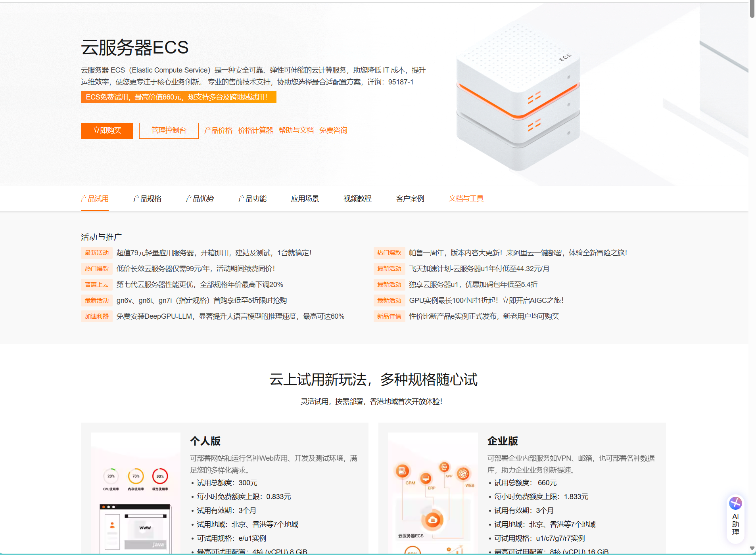Viewport: 756px width, 555px height.
Task: Click the vertical scrollbar thumb
Action: pyautogui.click(x=752, y=9)
